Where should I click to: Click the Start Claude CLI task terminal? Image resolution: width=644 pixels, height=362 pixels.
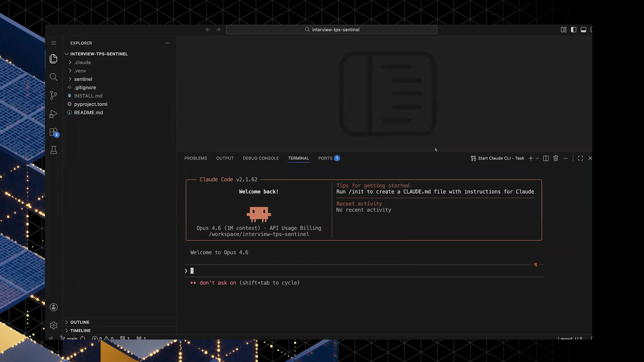497,158
